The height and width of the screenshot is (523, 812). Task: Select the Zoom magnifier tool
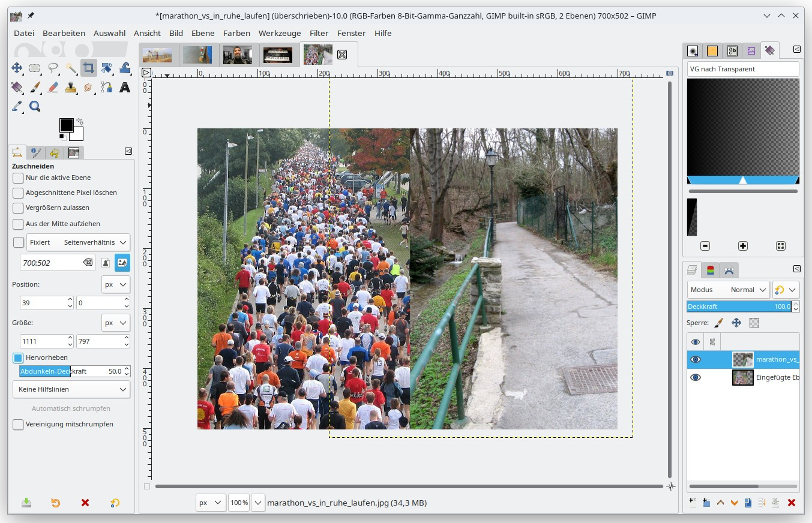35,107
